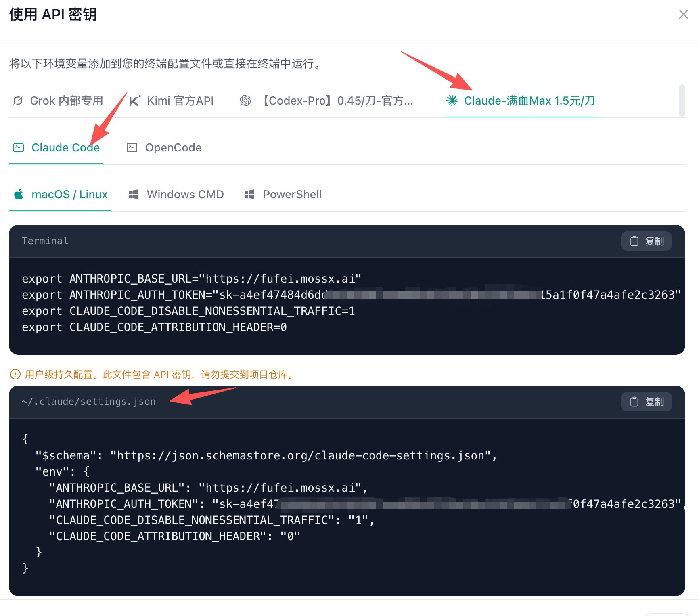Image resolution: width=699 pixels, height=616 pixels.
Task: Switch to Windows CMD tab
Action: click(176, 195)
